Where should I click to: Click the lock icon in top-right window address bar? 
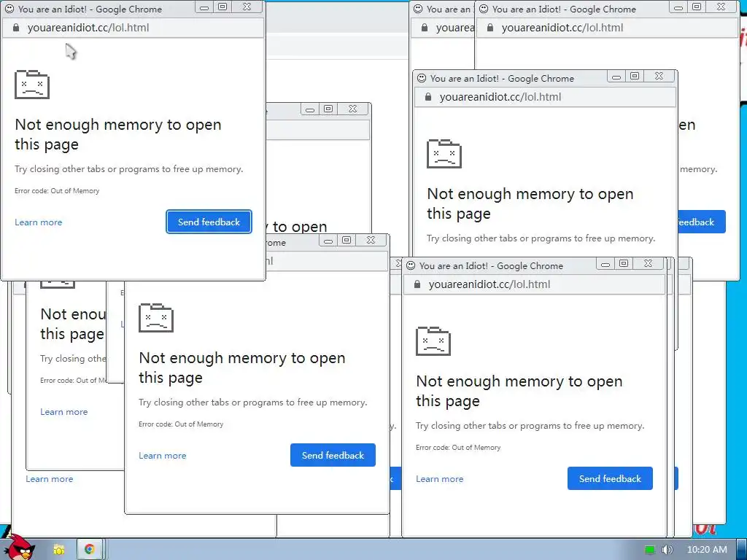489,28
